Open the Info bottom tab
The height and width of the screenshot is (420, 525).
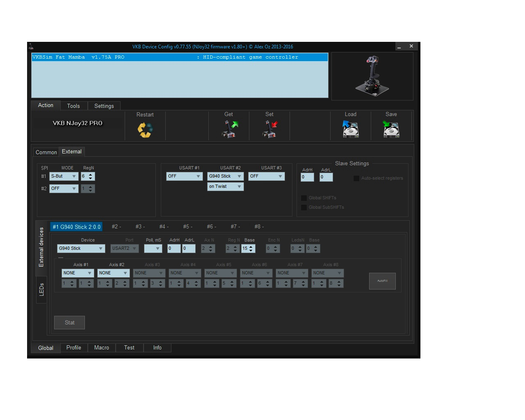[x=157, y=348]
